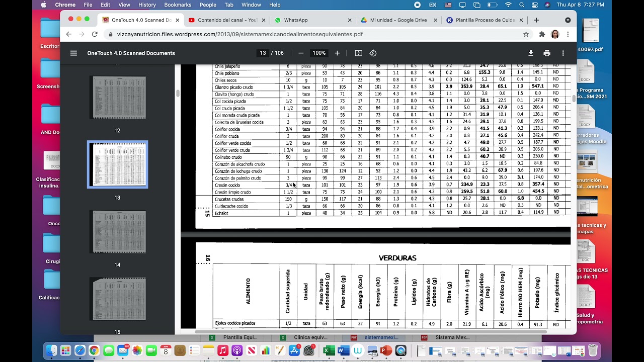Switch to the Plantilla Proceso de Cuidado tab
This screenshot has height=362, width=644.
[485, 20]
